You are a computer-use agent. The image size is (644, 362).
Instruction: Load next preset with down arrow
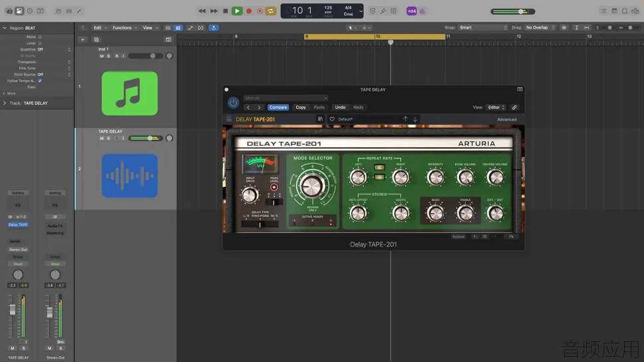pos(415,119)
